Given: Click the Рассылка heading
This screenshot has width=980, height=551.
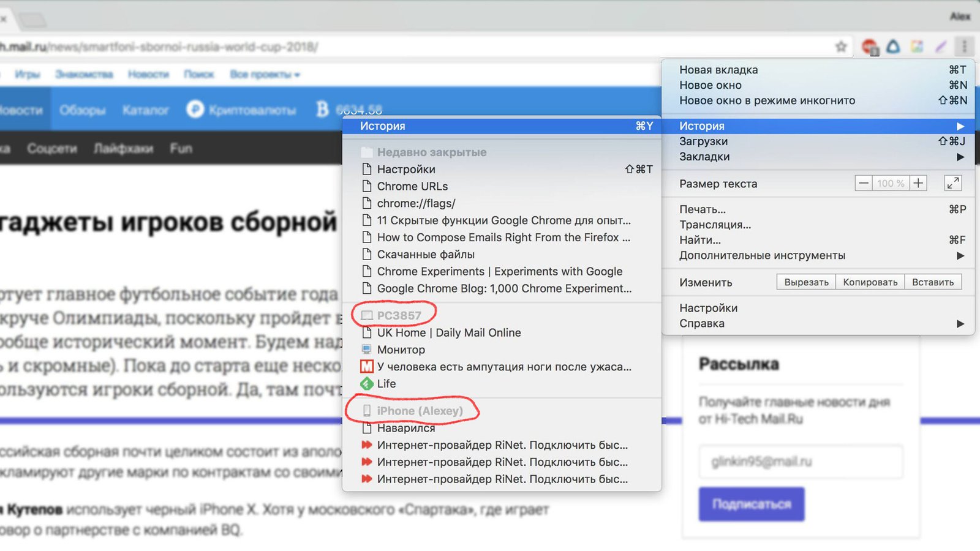Looking at the screenshot, I should pos(739,364).
